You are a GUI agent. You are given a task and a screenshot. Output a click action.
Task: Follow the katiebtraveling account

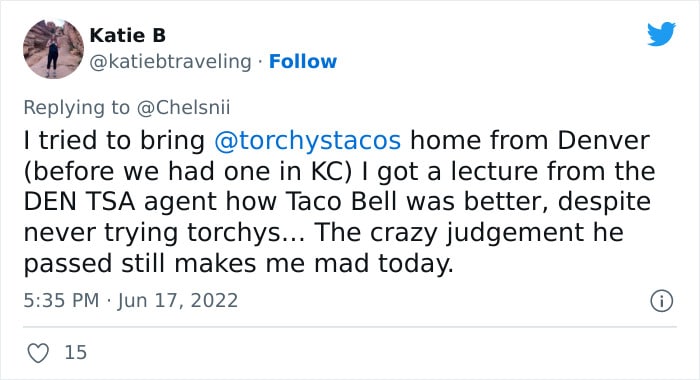click(x=303, y=62)
